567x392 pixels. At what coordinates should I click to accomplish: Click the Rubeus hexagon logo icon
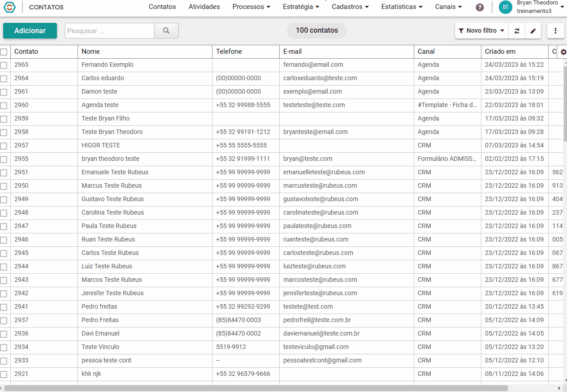(9, 7)
